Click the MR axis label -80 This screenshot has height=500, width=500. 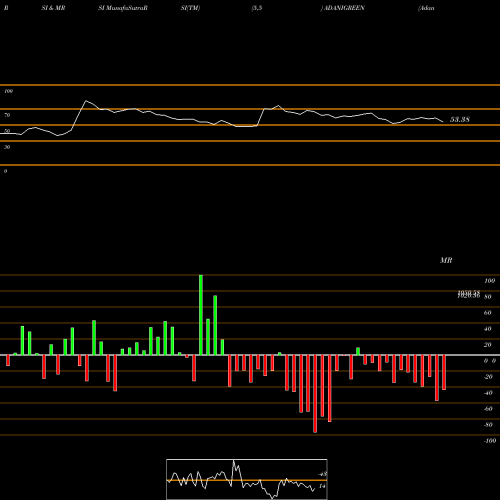coord(488,425)
